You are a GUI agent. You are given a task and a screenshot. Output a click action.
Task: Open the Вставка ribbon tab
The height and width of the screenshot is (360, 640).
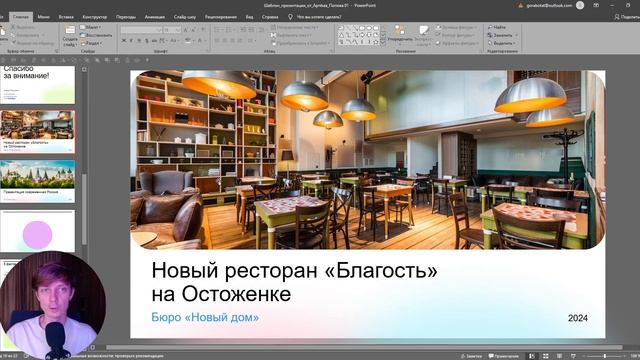[x=66, y=17]
